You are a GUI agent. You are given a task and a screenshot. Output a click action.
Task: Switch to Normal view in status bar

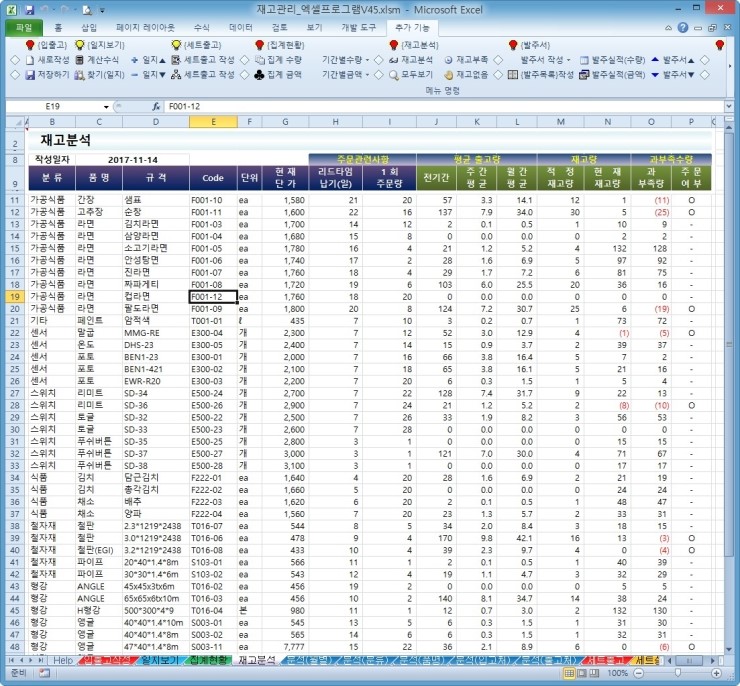coord(570,673)
